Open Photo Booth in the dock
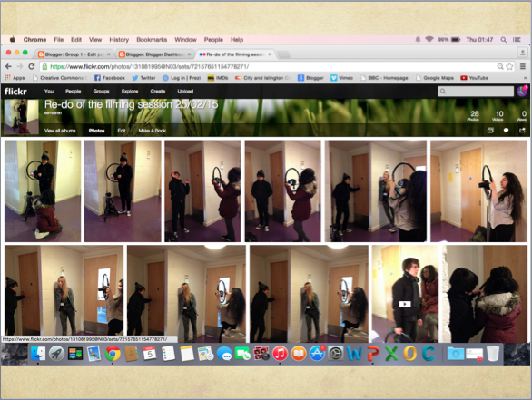Screen dimensions: 532x400 [x=261, y=354]
